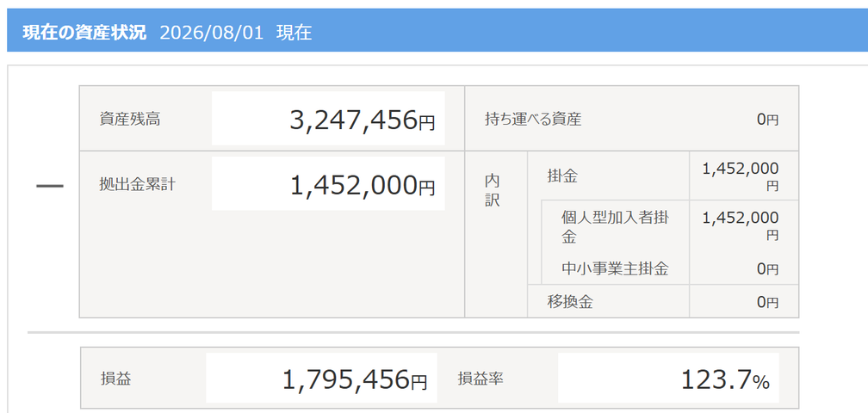Click the 拠出金累計 label
868x413 pixels.
(137, 184)
